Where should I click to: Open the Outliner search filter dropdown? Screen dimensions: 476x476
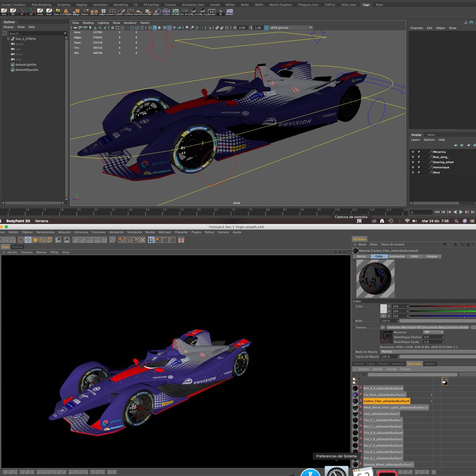point(65,33)
